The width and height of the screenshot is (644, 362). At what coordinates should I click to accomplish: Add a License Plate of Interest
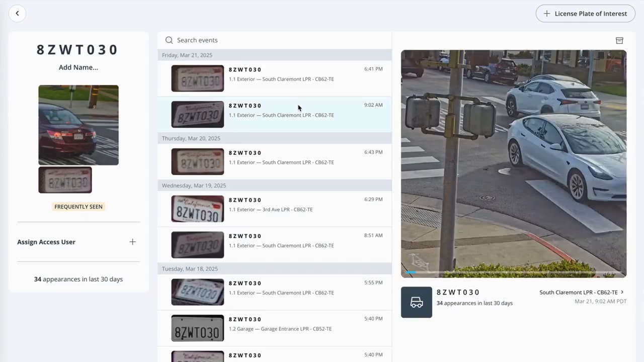coord(586,14)
